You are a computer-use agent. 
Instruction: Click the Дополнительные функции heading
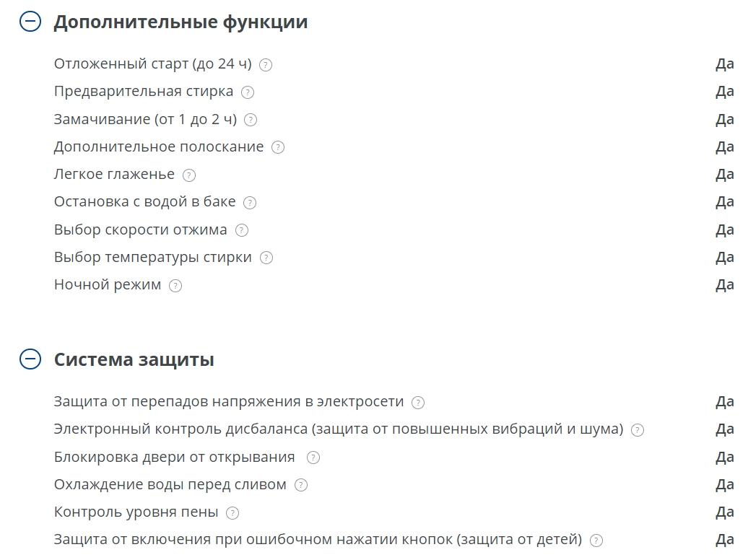click(181, 22)
